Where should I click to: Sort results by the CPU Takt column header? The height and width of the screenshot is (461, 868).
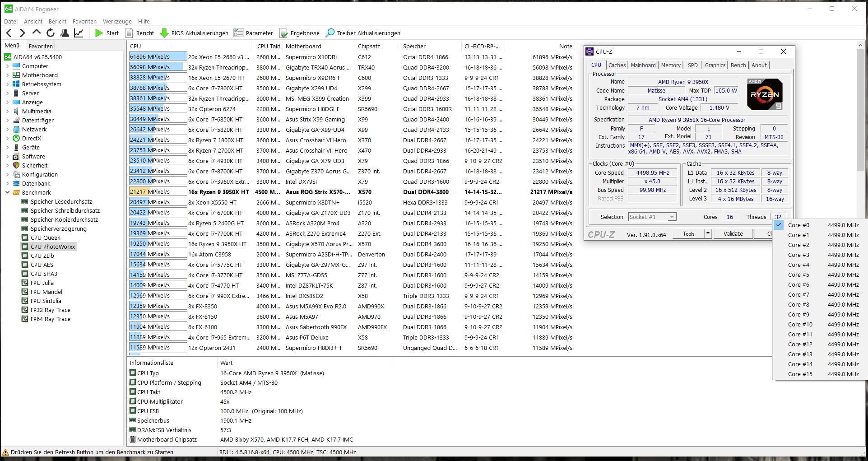268,46
